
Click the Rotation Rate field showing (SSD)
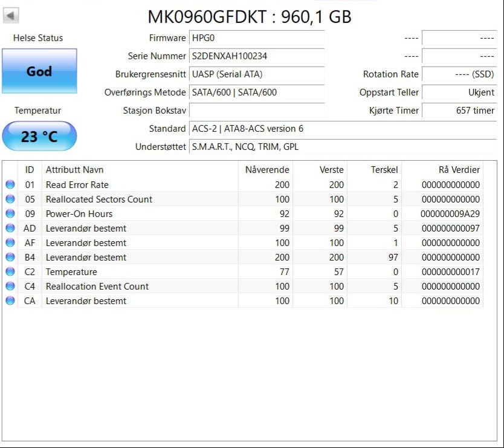459,74
